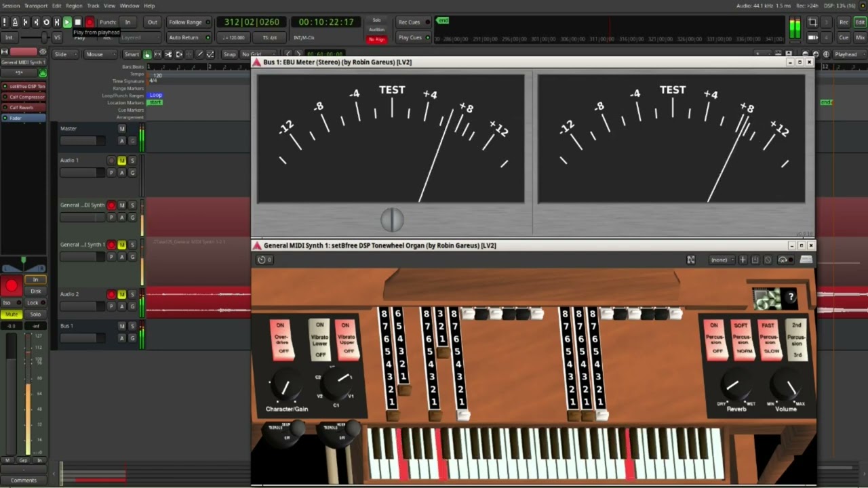Click the setBfree config dice icon
This screenshot has height=488, width=868.
point(768,298)
